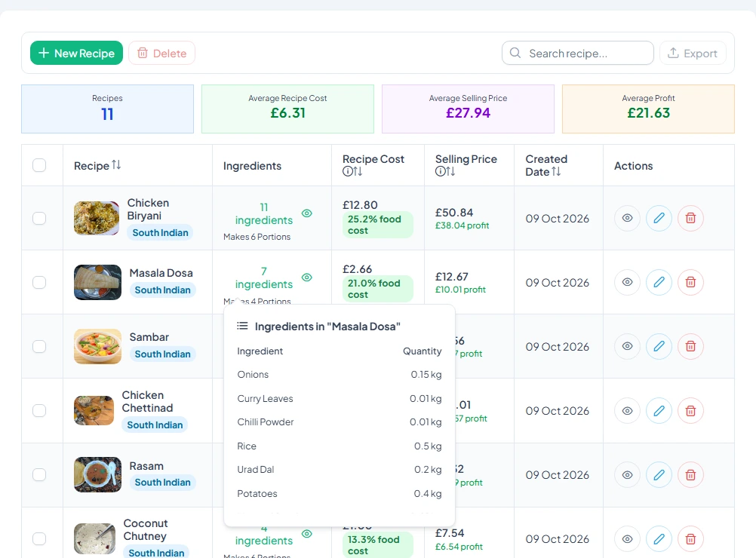This screenshot has height=558, width=756.
Task: Sort by Recipe name column arrows
Action: point(116,165)
